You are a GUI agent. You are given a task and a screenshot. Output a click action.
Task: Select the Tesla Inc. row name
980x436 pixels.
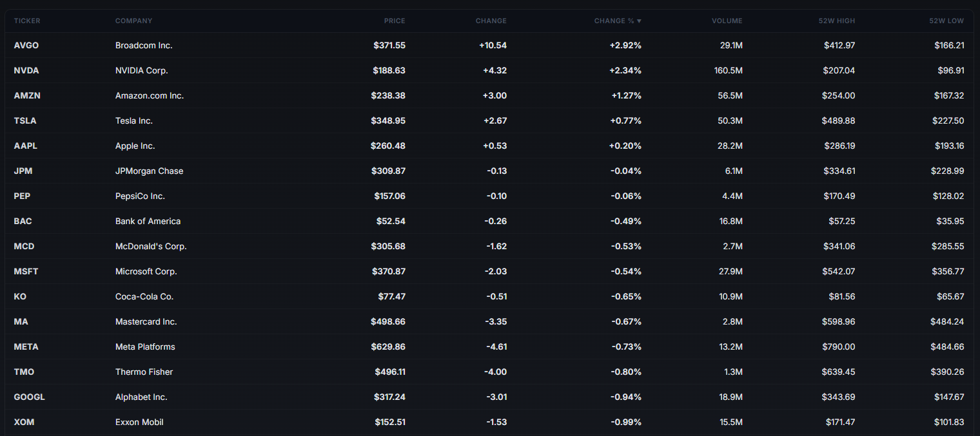133,121
